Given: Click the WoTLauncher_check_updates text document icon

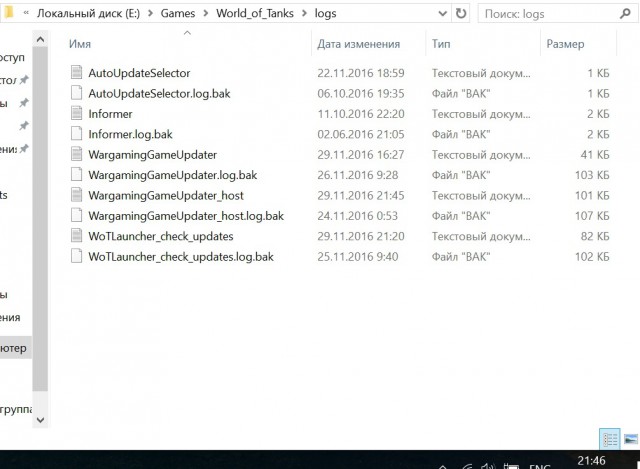Looking at the screenshot, I should click(76, 236).
